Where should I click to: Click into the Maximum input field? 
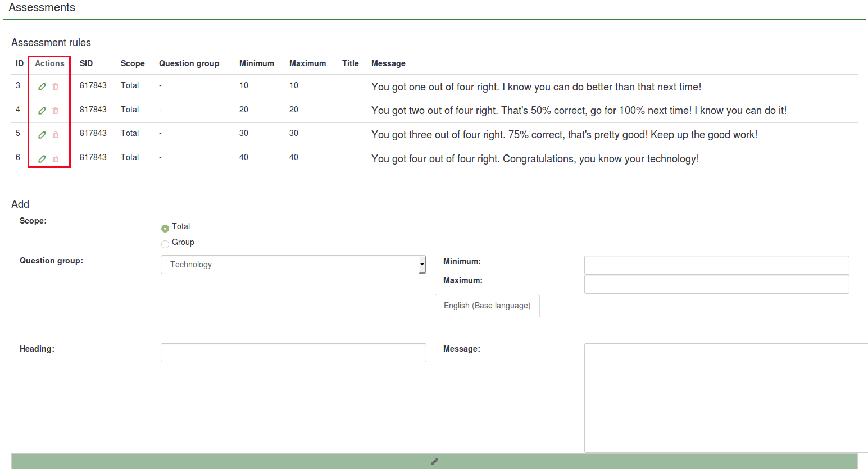pyautogui.click(x=716, y=284)
